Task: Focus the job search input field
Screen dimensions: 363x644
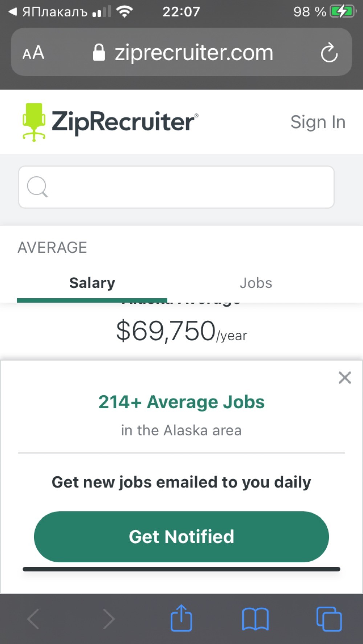Action: (x=176, y=187)
